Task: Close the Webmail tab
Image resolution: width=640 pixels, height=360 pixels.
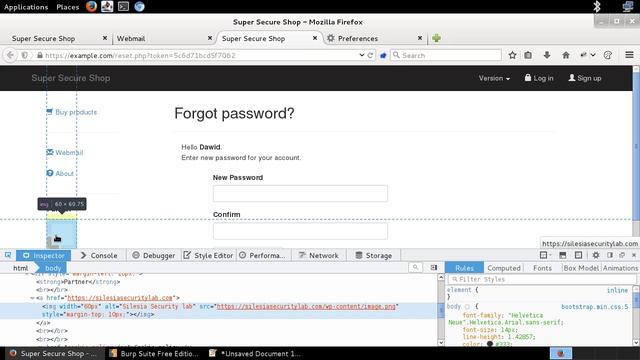Action: 210,38
